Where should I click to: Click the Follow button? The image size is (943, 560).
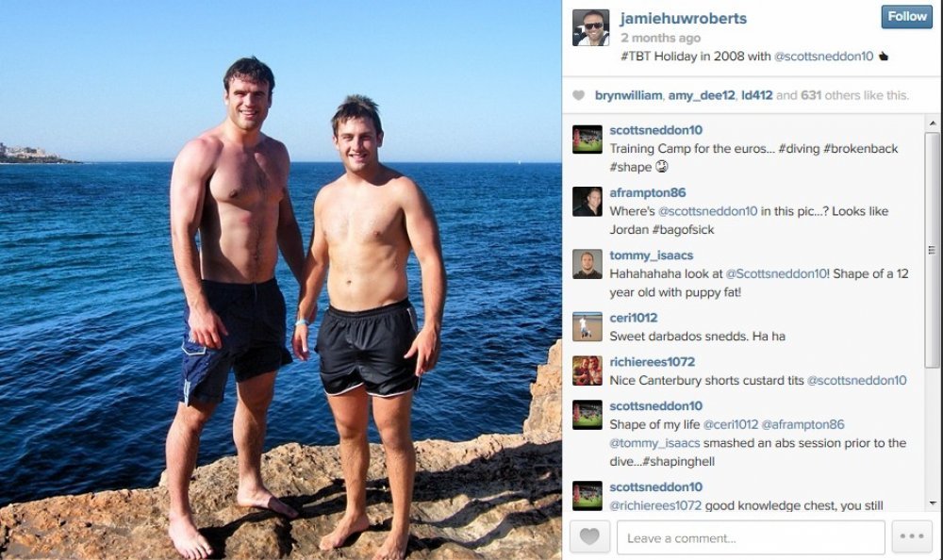tap(907, 17)
